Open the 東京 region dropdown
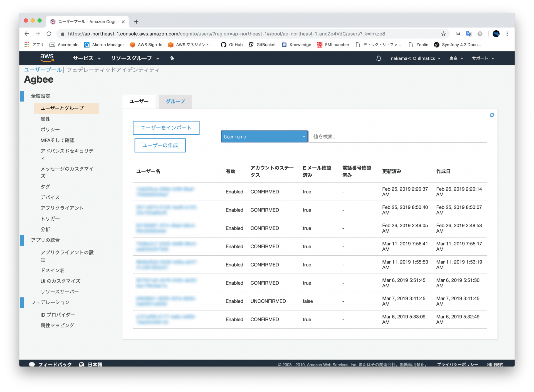This screenshot has height=392, width=534. pos(456,58)
